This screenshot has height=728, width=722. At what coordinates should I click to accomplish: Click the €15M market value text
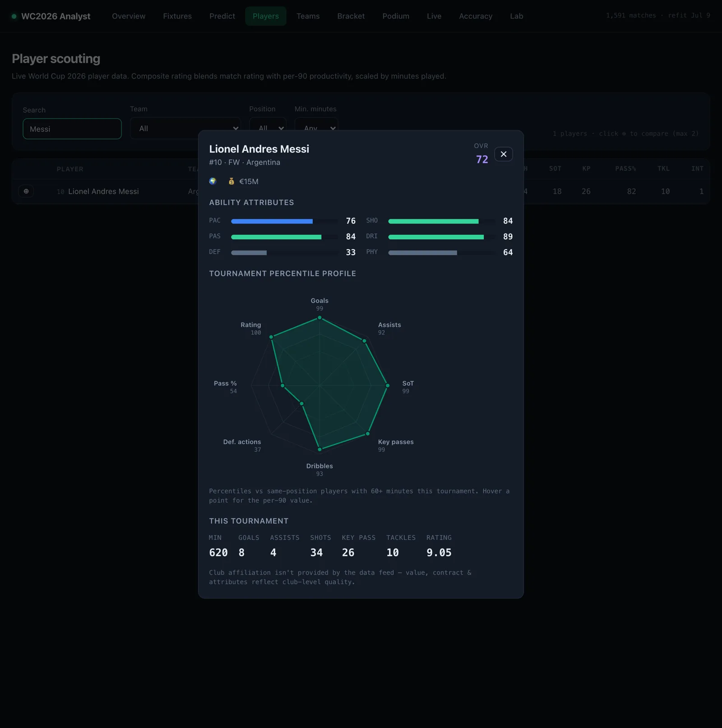(x=249, y=181)
